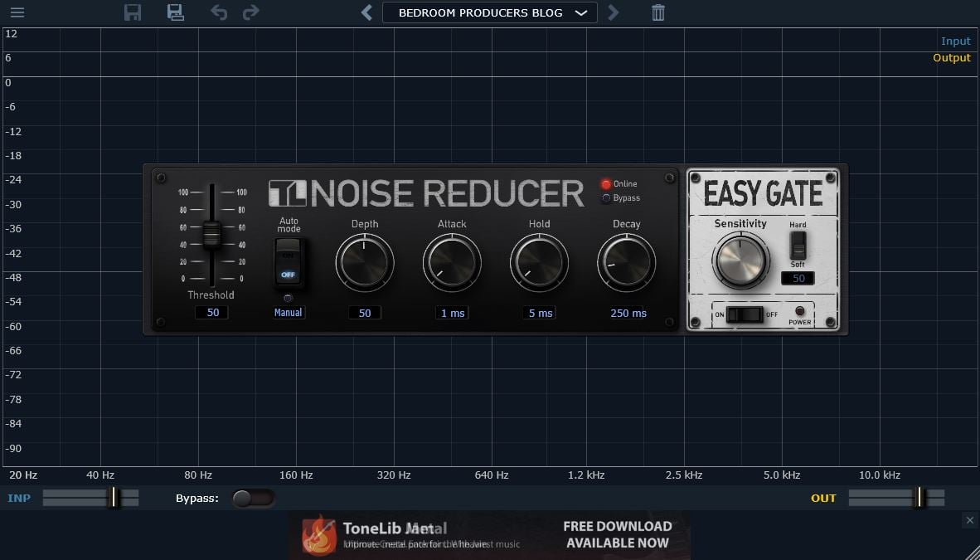Close the advertisement banner
This screenshot has height=560, width=980.
[x=969, y=520]
